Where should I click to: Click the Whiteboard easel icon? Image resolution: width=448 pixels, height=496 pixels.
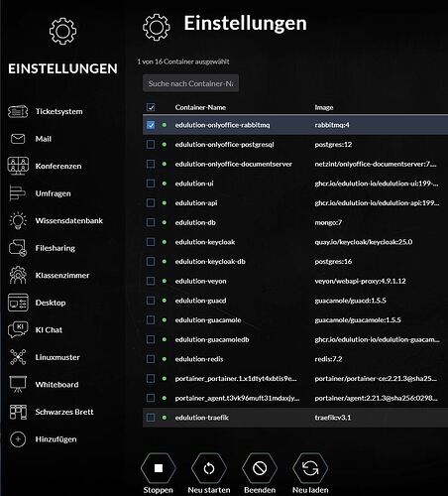[x=18, y=384]
